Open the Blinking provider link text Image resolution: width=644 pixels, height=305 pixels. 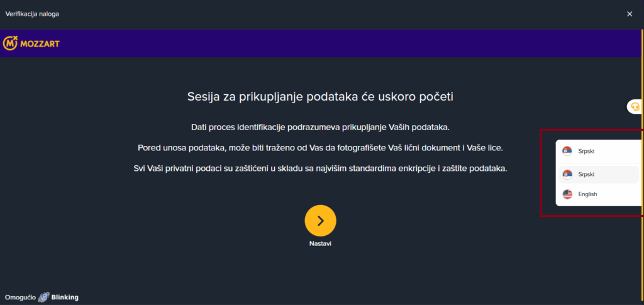[x=65, y=297]
